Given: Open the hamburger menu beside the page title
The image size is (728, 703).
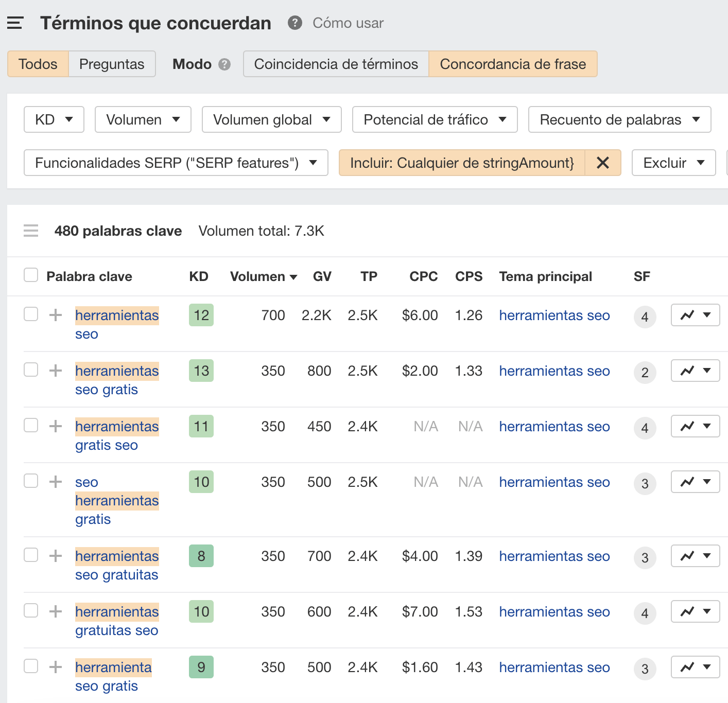Looking at the screenshot, I should [x=15, y=23].
